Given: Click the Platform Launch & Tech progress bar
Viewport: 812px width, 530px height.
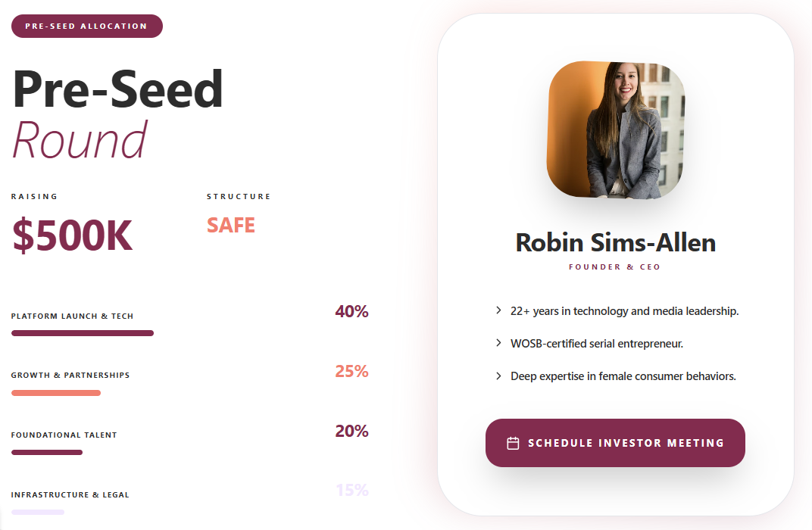Looking at the screenshot, I should [x=83, y=333].
